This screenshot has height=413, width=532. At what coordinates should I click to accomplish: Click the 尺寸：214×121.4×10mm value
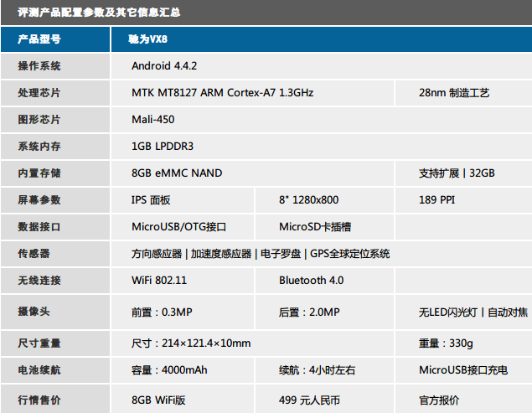(x=191, y=343)
